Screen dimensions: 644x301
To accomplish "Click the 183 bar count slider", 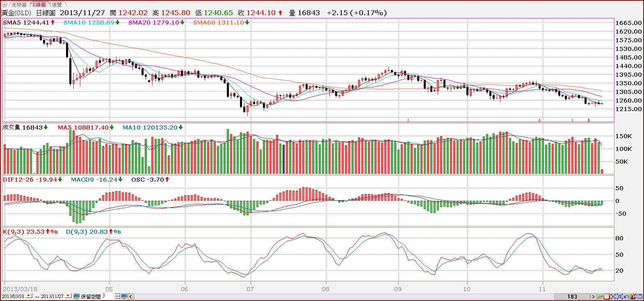I will 572,296.
